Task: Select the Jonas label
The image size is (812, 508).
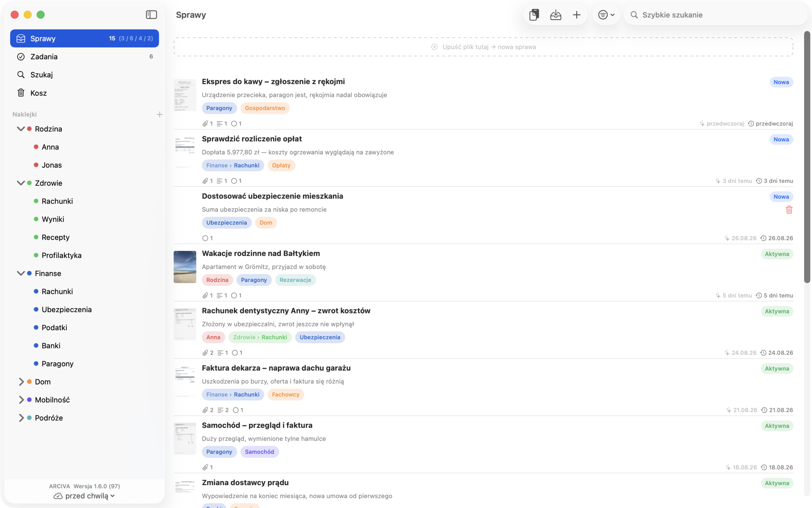Action: coord(52,165)
